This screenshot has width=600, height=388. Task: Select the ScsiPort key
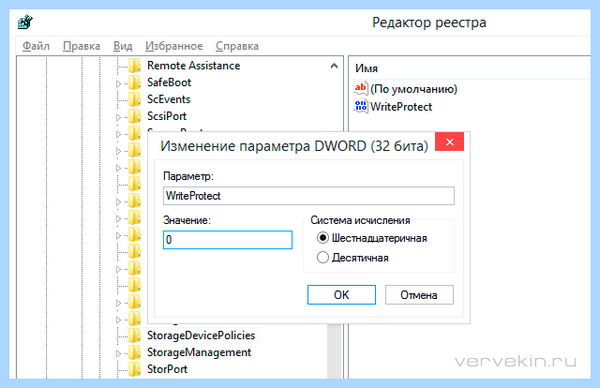pos(167,116)
